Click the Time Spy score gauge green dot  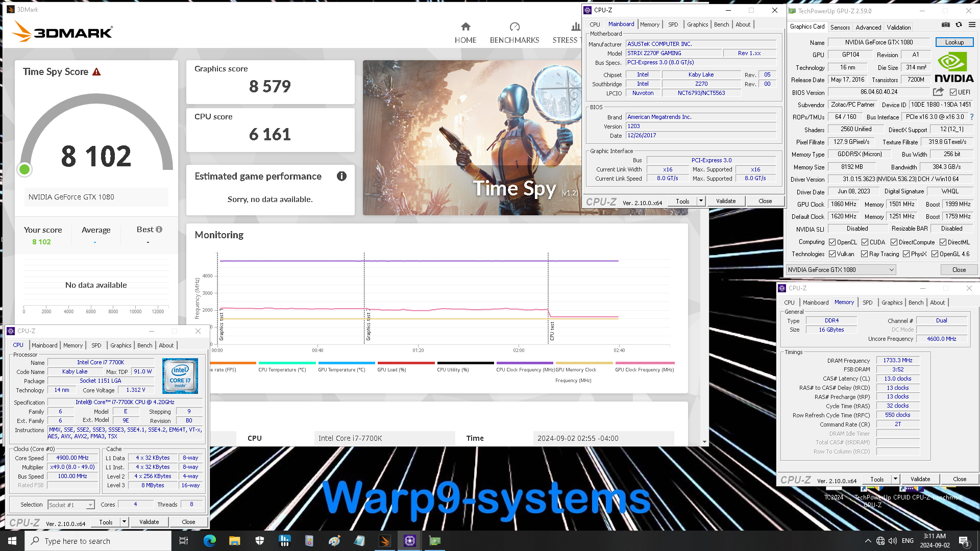coord(24,169)
